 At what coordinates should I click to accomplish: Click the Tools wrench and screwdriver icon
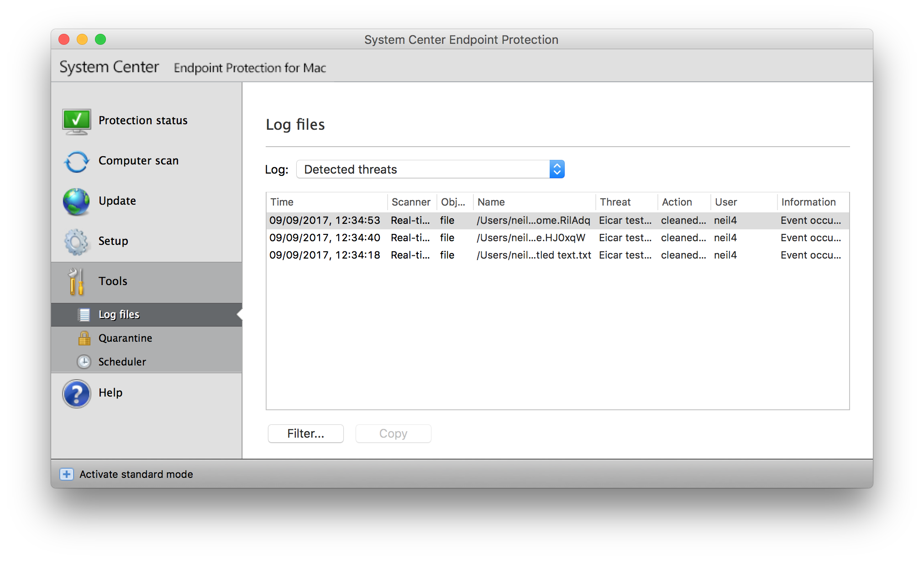pos(77,281)
